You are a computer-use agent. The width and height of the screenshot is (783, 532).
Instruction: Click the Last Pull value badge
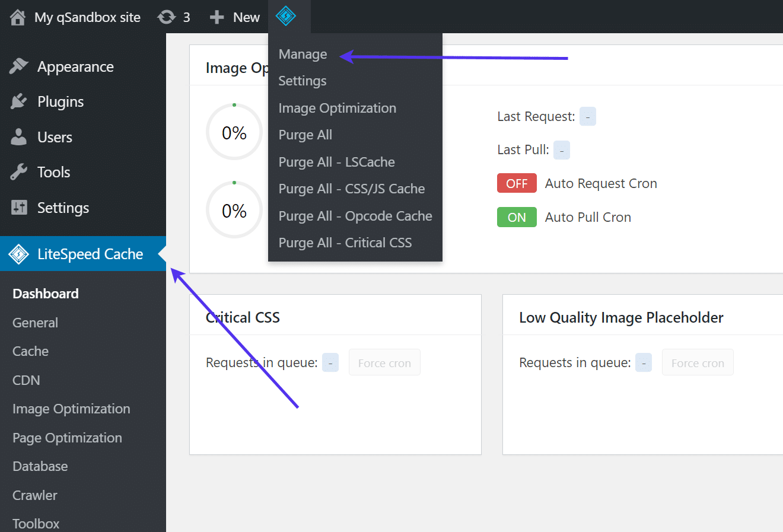tap(561, 149)
